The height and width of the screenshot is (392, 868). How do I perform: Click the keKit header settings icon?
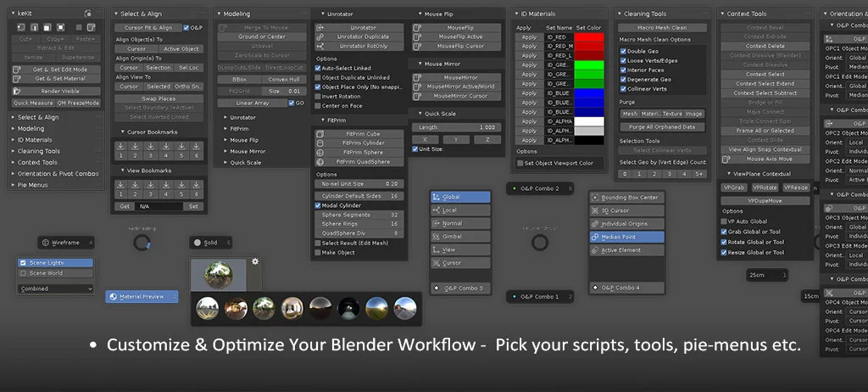click(x=87, y=14)
